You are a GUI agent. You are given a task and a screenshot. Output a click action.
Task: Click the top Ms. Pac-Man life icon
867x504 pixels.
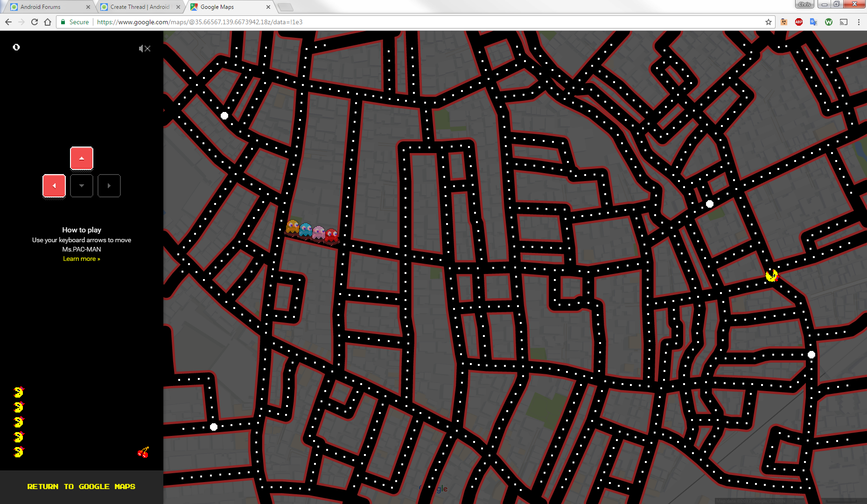click(19, 392)
